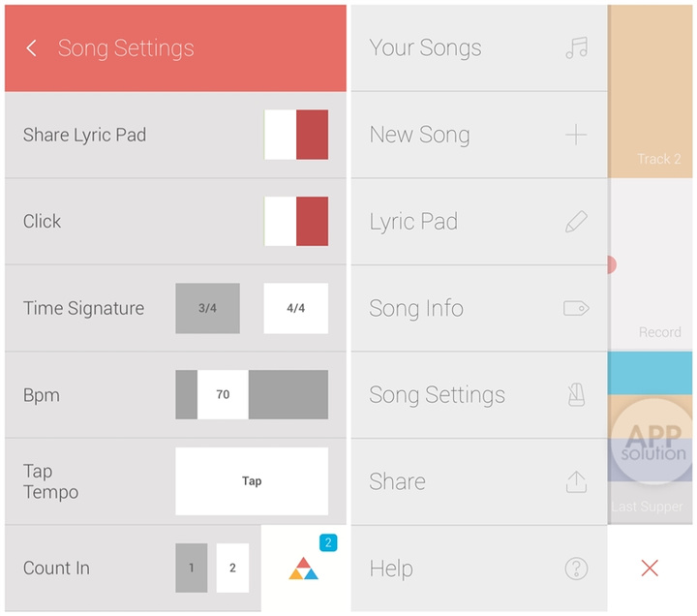Tap the colored triangle logo icon

coord(303,570)
